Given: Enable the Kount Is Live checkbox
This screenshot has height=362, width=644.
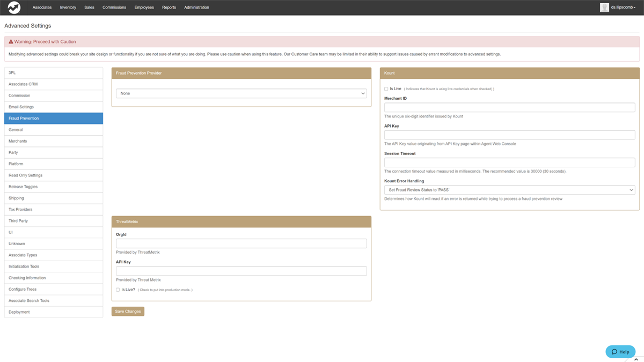Looking at the screenshot, I should pyautogui.click(x=386, y=89).
